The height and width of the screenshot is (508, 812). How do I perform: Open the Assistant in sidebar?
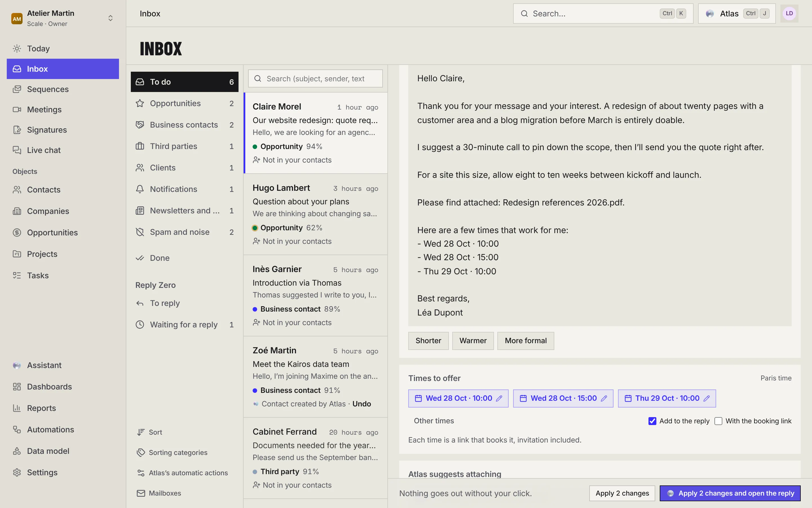(x=63, y=365)
